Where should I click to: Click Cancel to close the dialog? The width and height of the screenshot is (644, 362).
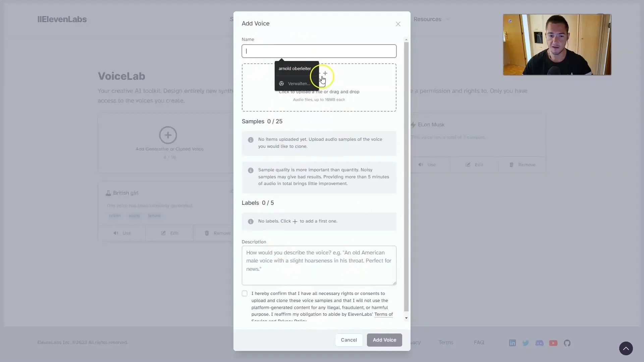coord(349,340)
